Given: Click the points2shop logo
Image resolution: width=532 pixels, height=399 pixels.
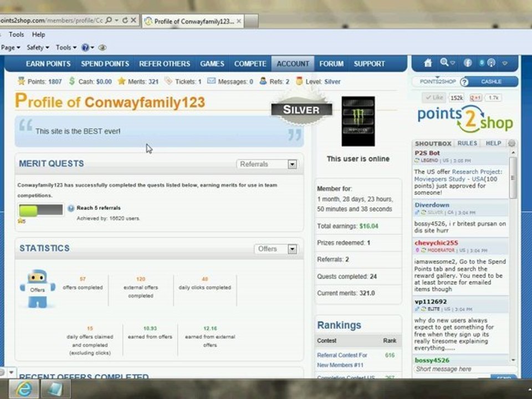Looking at the screenshot, I should [465, 119].
